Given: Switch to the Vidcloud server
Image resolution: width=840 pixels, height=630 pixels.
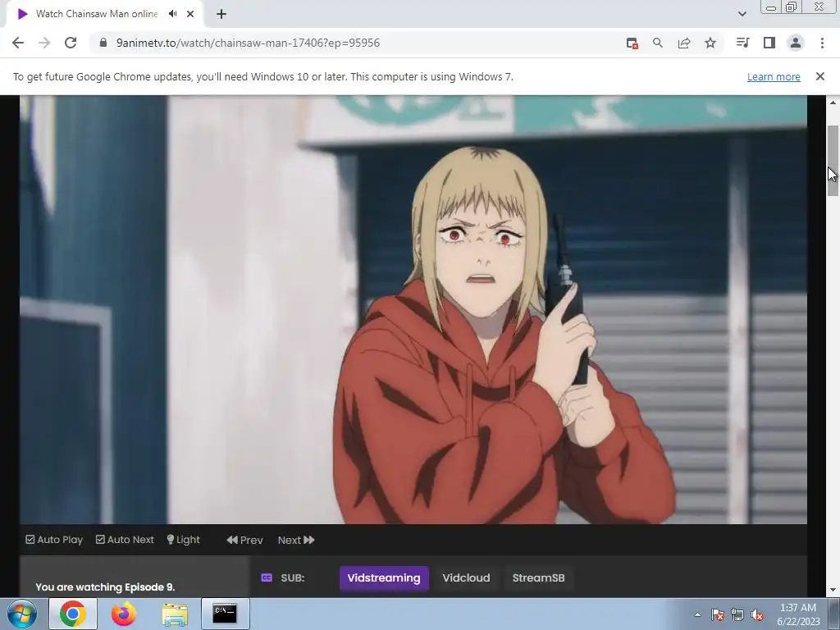Looking at the screenshot, I should pos(466,578).
